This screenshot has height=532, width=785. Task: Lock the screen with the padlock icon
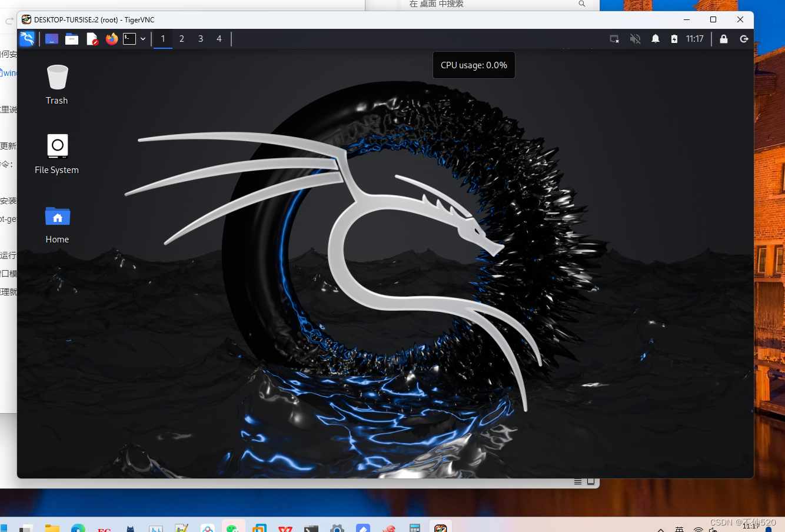pyautogui.click(x=724, y=39)
